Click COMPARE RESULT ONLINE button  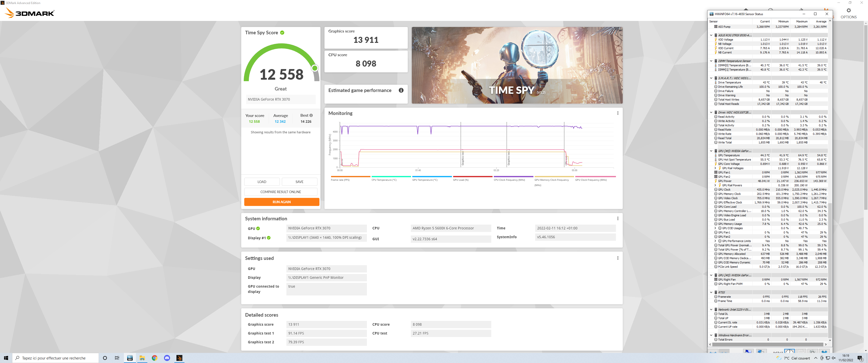click(x=280, y=192)
